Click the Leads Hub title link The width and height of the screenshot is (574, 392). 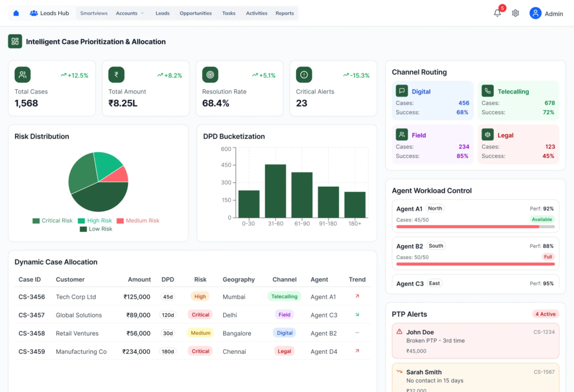pos(54,13)
